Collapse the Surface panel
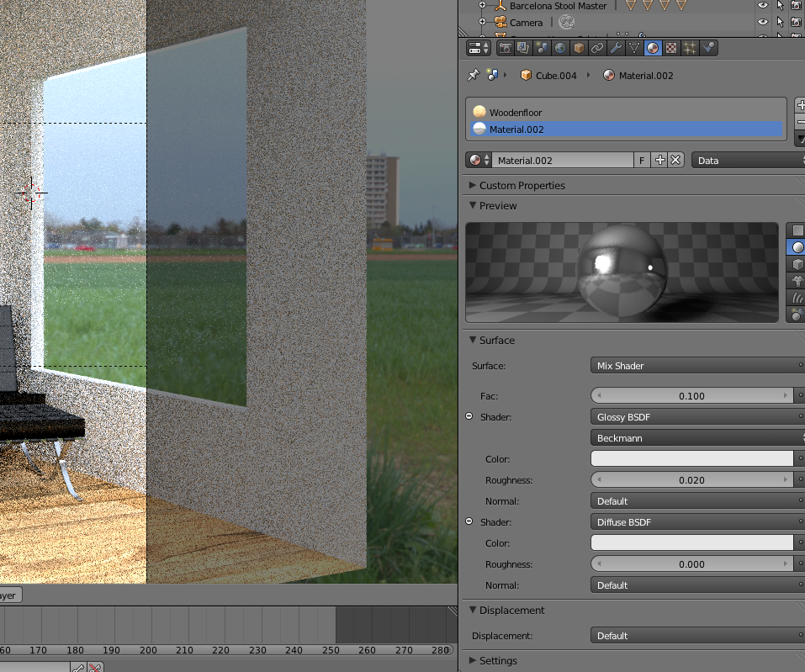Image resolution: width=805 pixels, height=672 pixels. pos(473,340)
